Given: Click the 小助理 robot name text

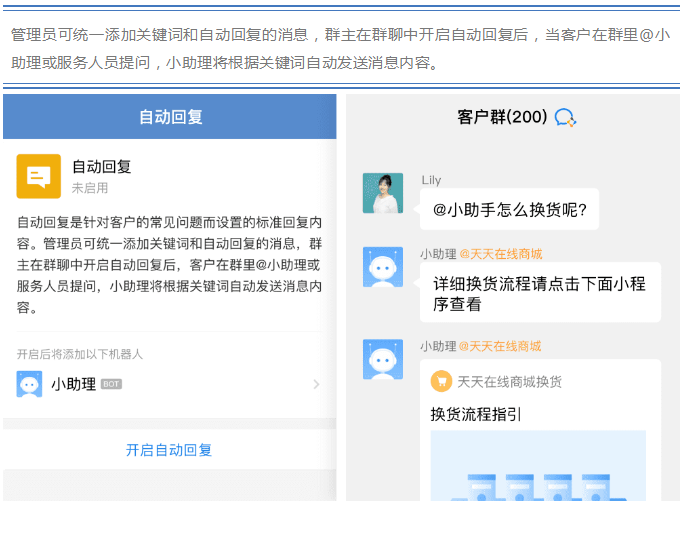Looking at the screenshot, I should (x=73, y=384).
